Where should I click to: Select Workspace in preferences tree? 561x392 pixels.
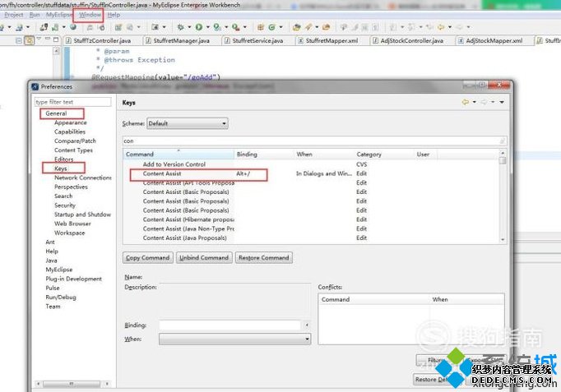69,233
